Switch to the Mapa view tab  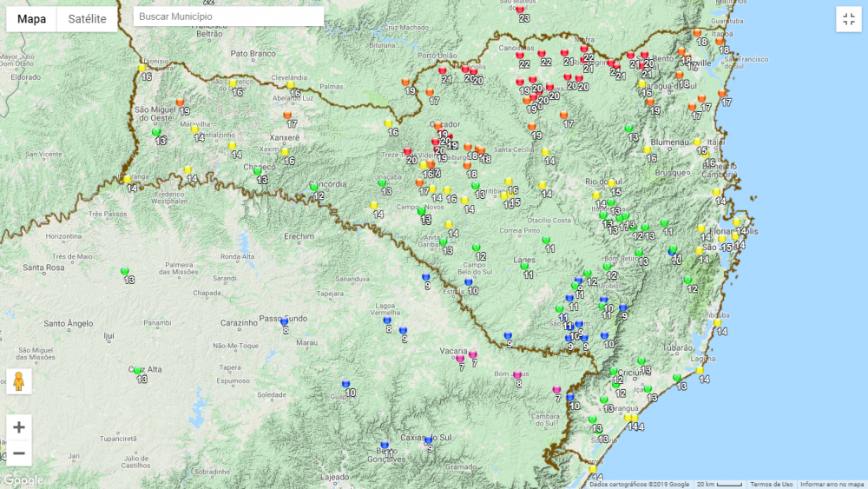pyautogui.click(x=32, y=19)
